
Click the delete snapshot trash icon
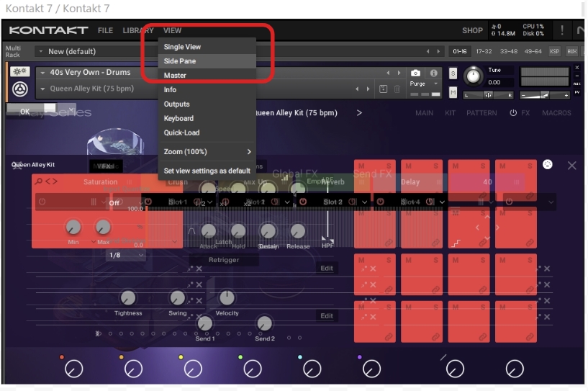397,89
